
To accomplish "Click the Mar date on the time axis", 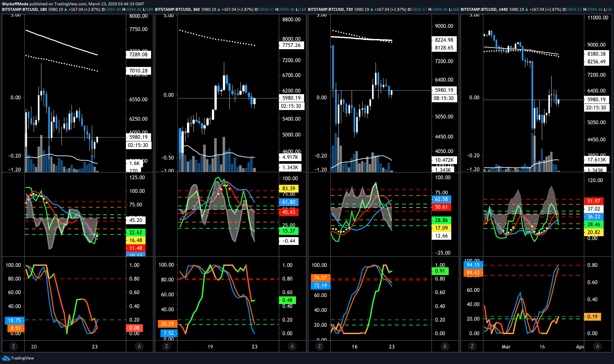I will 506,347.
